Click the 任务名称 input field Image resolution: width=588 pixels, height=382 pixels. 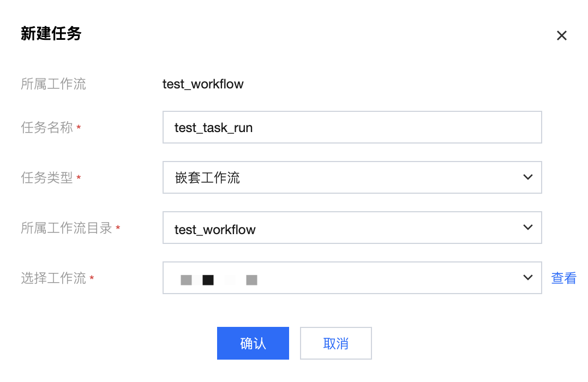pos(352,127)
